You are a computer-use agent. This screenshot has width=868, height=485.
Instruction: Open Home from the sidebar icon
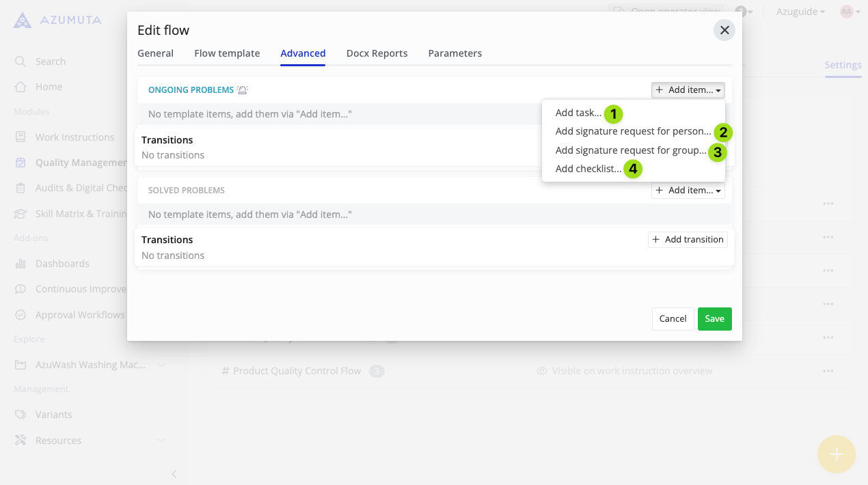(21, 86)
